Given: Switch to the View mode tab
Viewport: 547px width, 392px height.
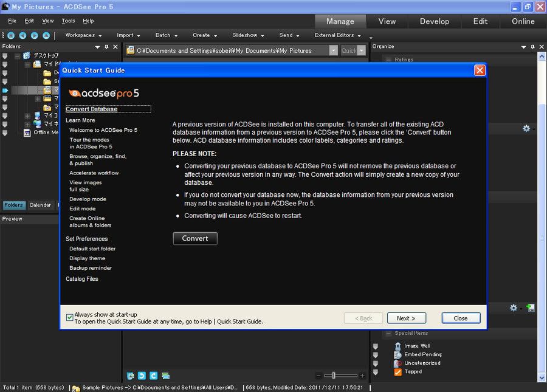Looking at the screenshot, I should pos(387,21).
